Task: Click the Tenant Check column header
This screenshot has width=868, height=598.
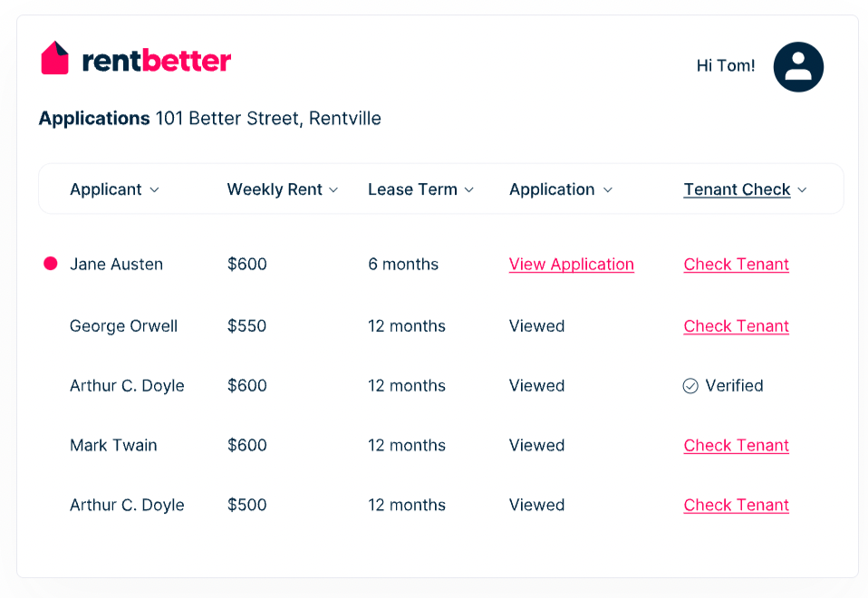Action: coord(737,189)
